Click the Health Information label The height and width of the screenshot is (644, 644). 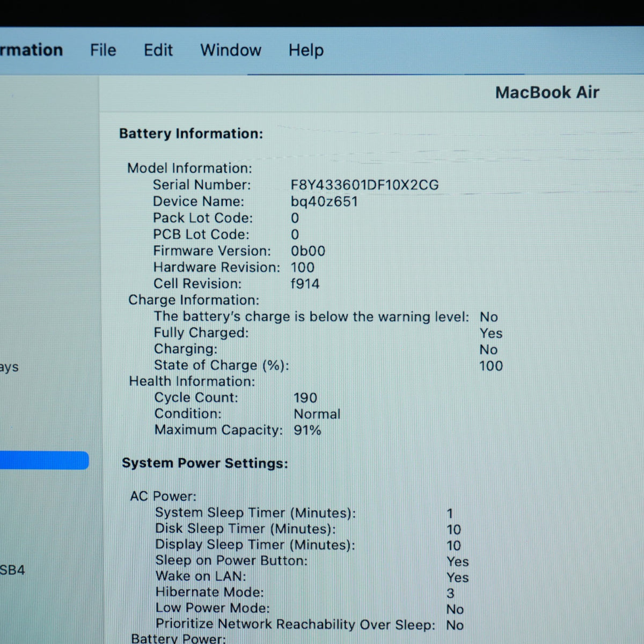(192, 382)
